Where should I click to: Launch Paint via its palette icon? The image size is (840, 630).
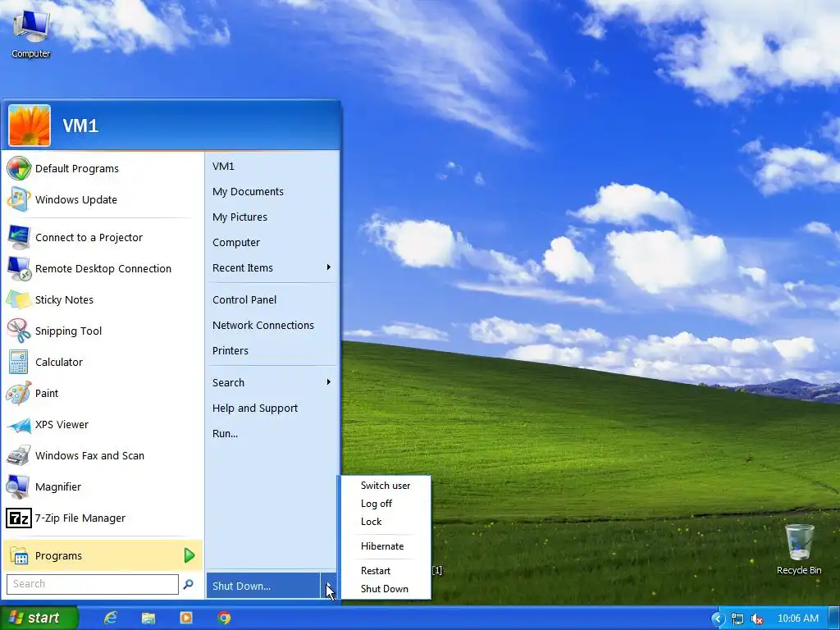19,393
